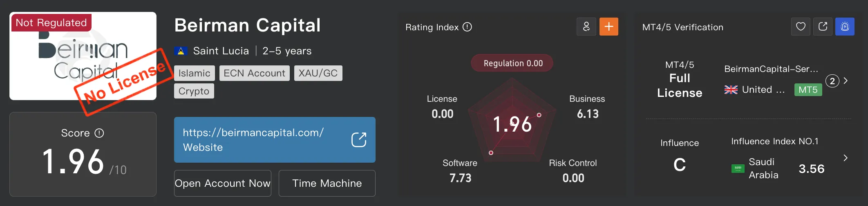This screenshot has height=206, width=868.
Task: Click the Rating Index info icon
Action: point(467,27)
